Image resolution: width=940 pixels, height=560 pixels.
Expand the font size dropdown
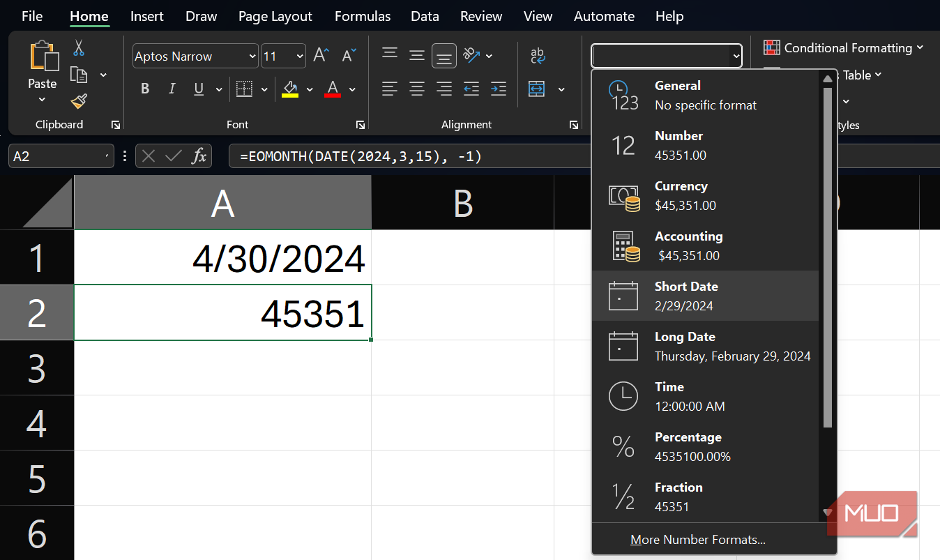[x=300, y=56]
